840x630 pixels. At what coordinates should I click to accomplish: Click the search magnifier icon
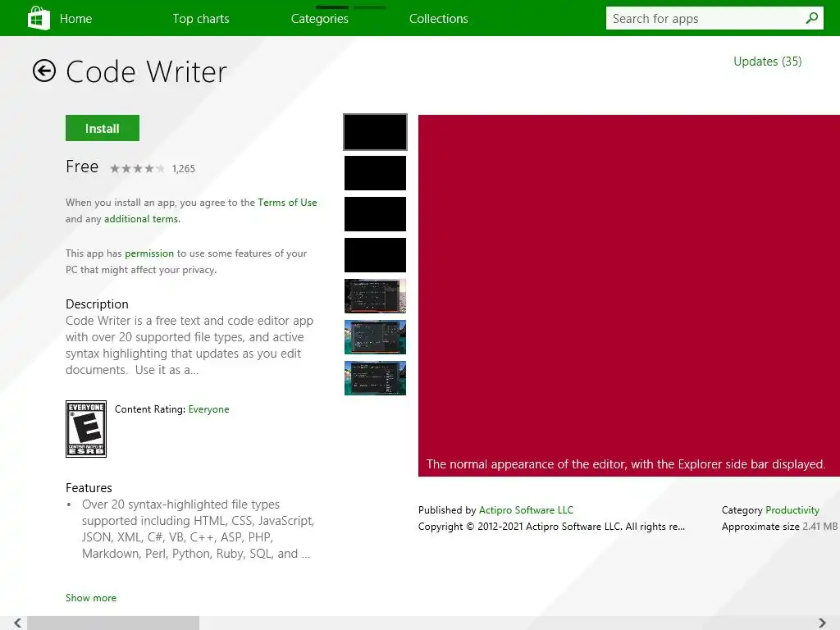(811, 18)
